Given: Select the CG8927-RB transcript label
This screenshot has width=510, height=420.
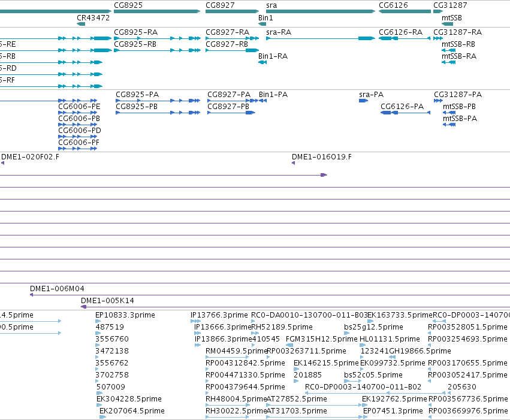Looking at the screenshot, I should tap(227, 44).
